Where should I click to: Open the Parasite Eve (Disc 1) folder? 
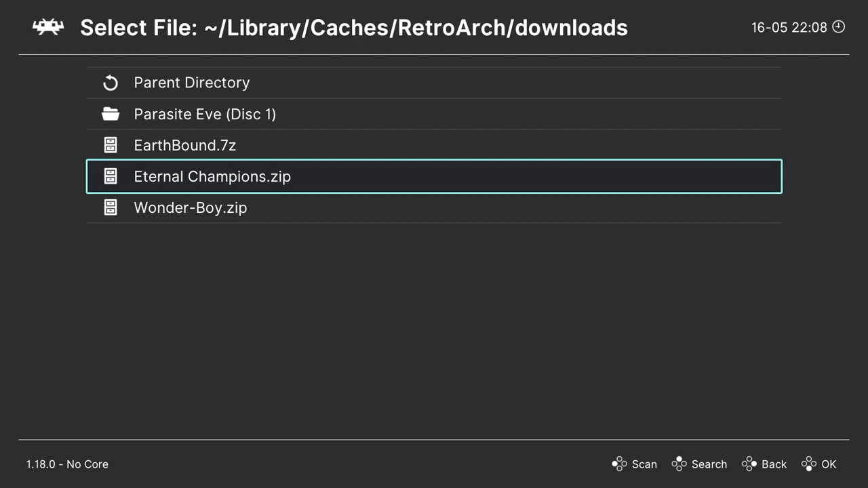[x=205, y=114]
